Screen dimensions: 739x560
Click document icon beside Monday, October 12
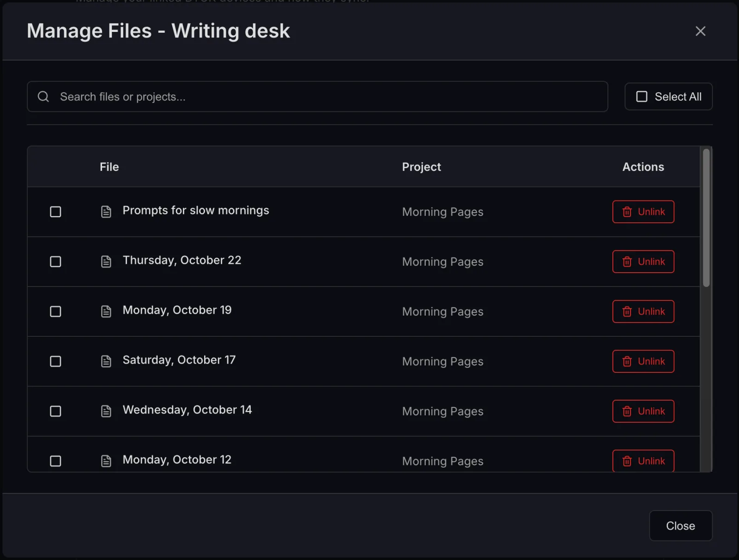point(106,461)
